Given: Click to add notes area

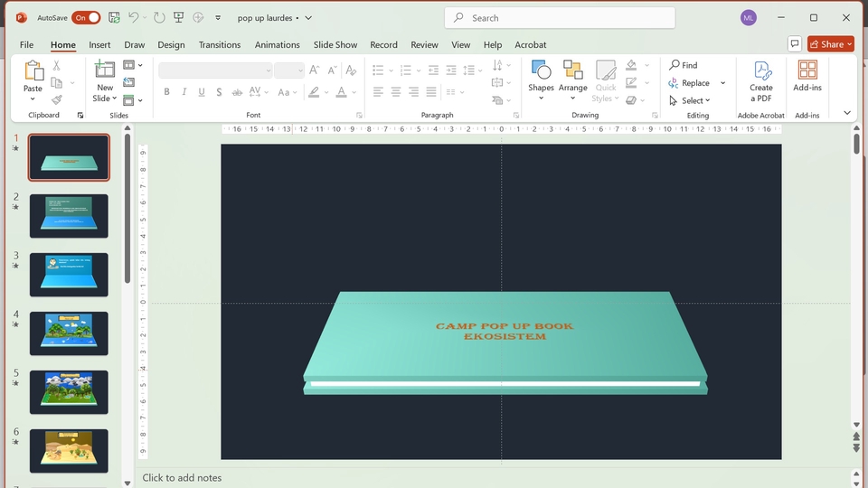Looking at the screenshot, I should coord(182,477).
